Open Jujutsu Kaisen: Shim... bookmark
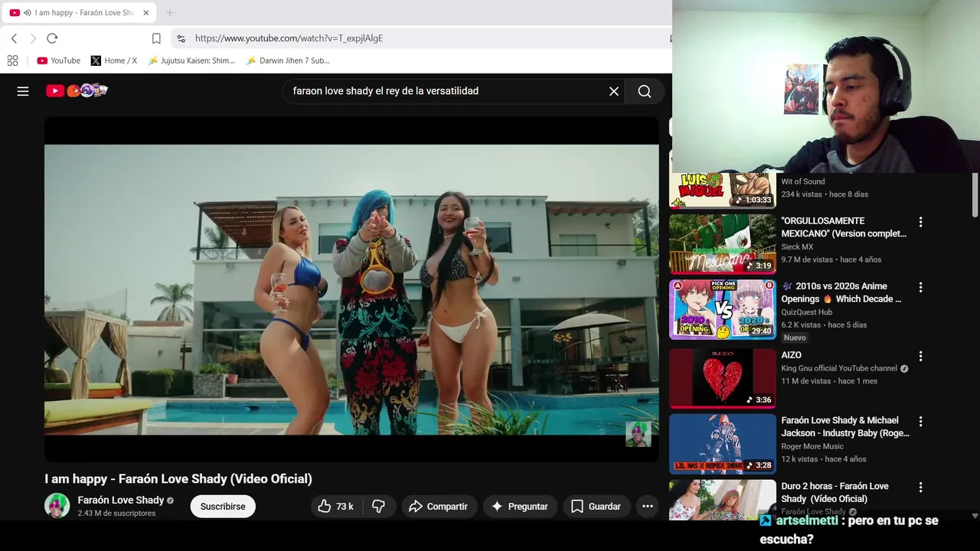980x551 pixels. point(191,60)
